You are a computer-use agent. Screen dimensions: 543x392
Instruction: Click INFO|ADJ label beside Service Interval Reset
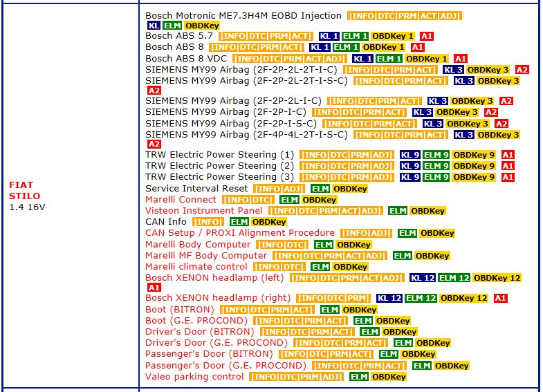click(x=279, y=189)
